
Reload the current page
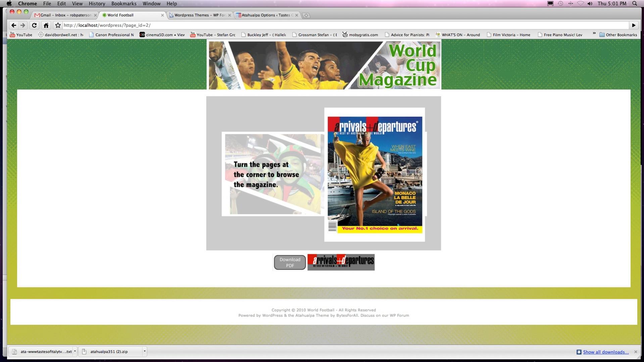(x=34, y=25)
